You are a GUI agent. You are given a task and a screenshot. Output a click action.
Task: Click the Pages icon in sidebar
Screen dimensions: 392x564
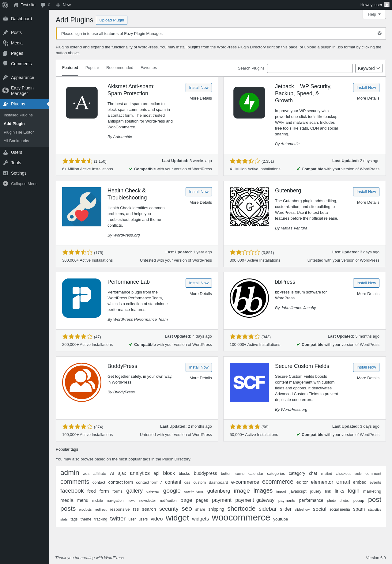tap(6, 53)
